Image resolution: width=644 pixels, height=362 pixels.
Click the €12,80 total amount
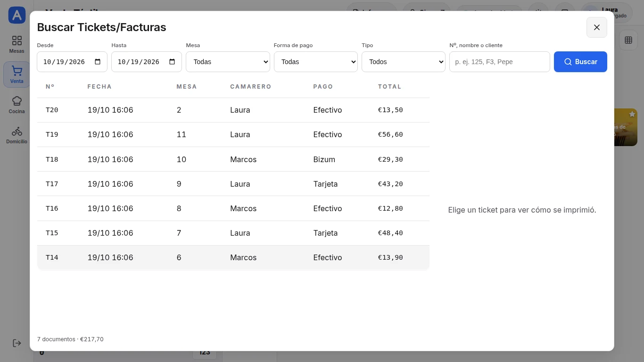pyautogui.click(x=390, y=208)
